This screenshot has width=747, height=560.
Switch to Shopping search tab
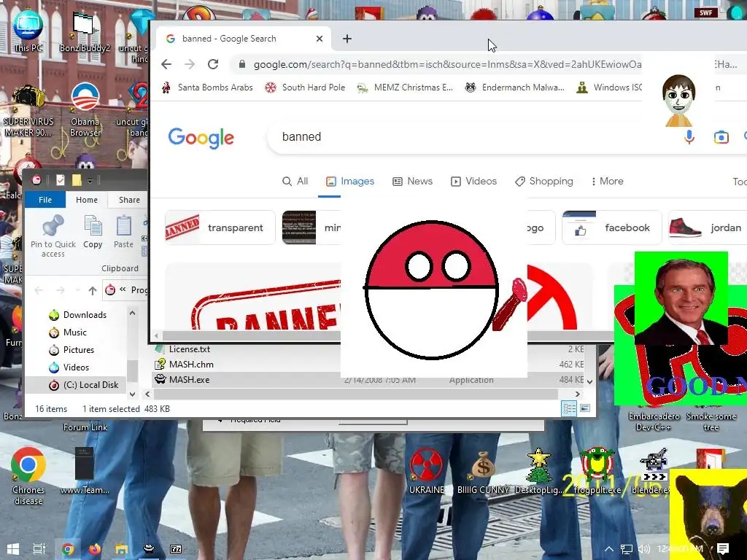pyautogui.click(x=544, y=182)
